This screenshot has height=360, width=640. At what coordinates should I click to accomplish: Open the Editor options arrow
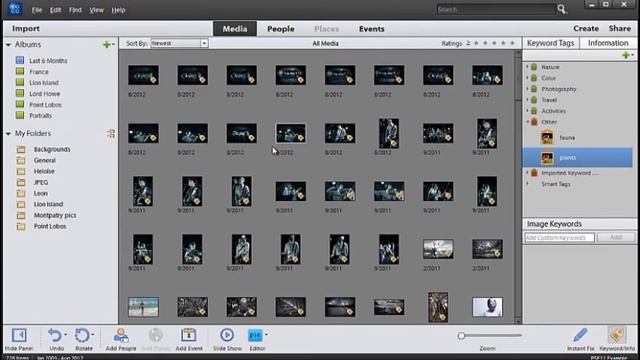click(x=266, y=335)
